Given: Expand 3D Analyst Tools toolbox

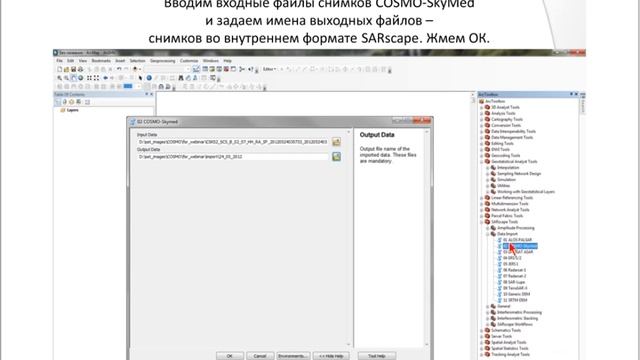Looking at the screenshot, I should (482, 107).
